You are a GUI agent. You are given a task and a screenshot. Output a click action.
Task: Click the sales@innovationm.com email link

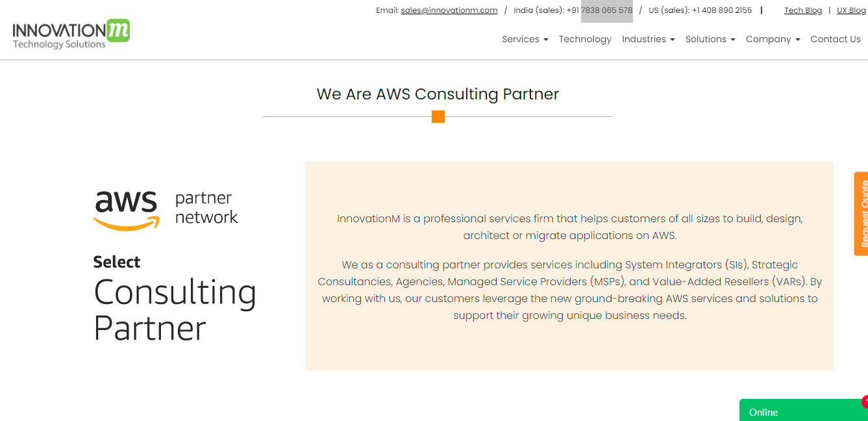[449, 10]
